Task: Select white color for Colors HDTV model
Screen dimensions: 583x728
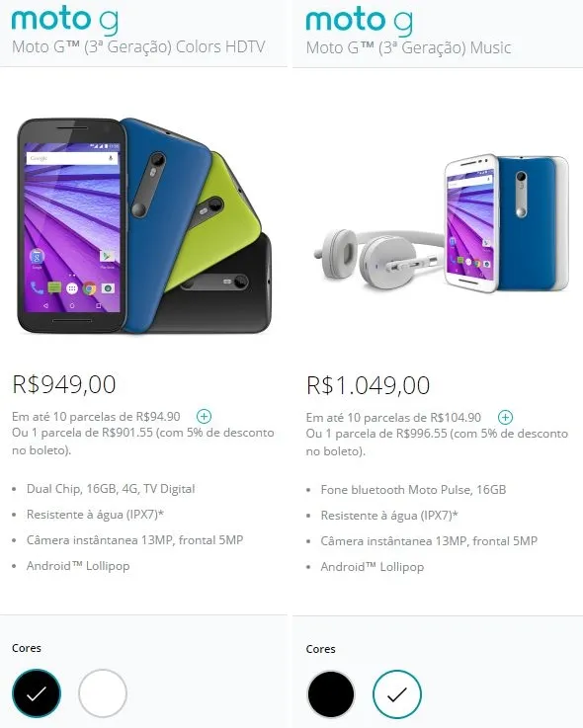Action: coord(103,693)
